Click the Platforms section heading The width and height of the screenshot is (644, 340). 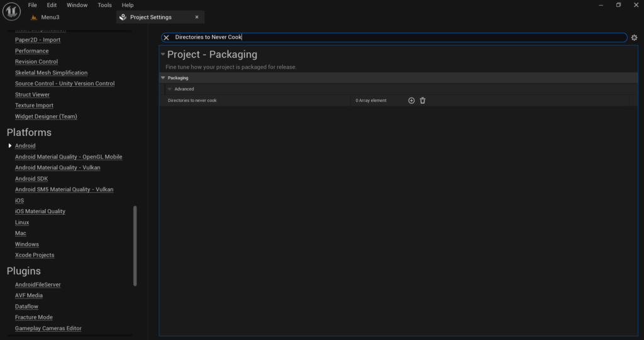tap(29, 132)
